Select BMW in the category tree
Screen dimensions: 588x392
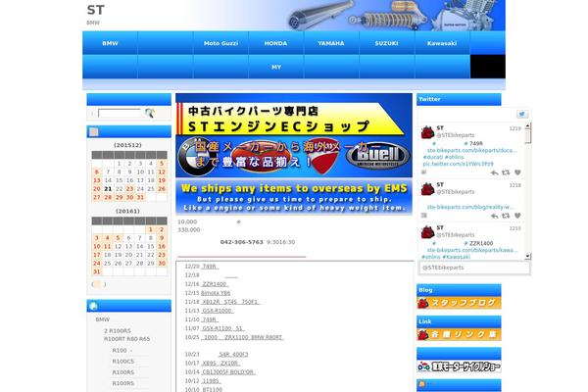tap(103, 319)
